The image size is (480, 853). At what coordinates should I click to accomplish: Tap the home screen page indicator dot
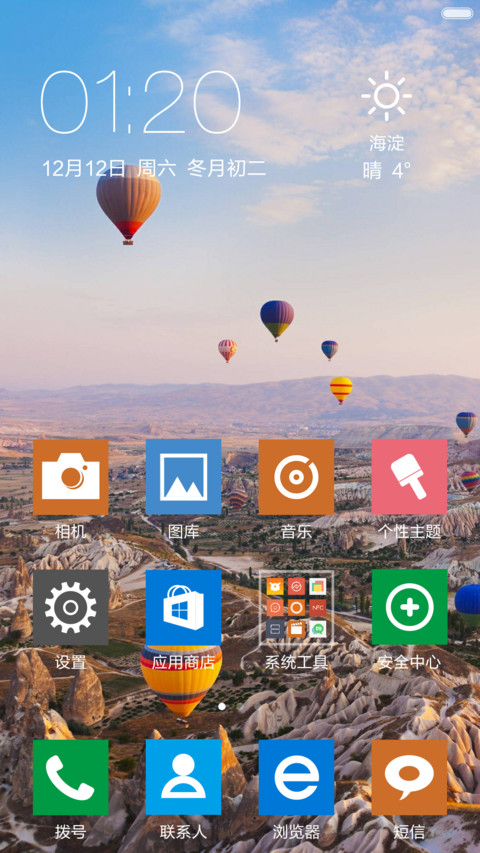(x=222, y=707)
